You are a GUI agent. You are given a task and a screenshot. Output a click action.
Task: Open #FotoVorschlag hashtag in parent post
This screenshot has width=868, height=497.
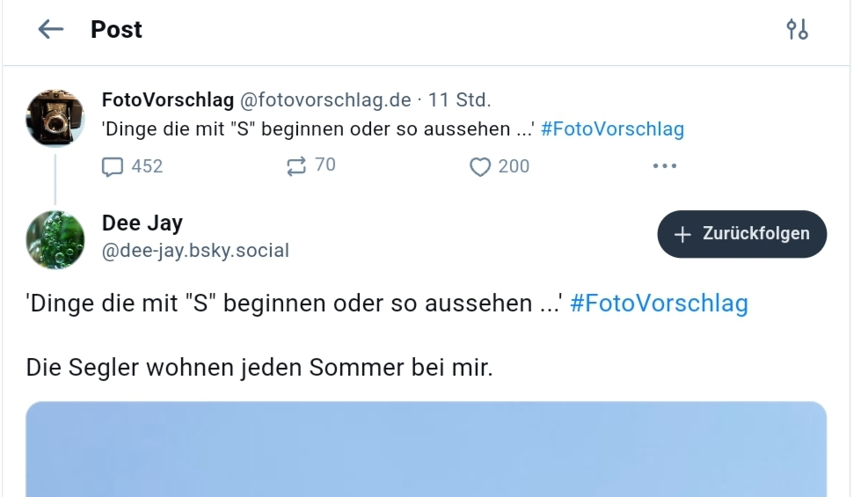tap(612, 129)
